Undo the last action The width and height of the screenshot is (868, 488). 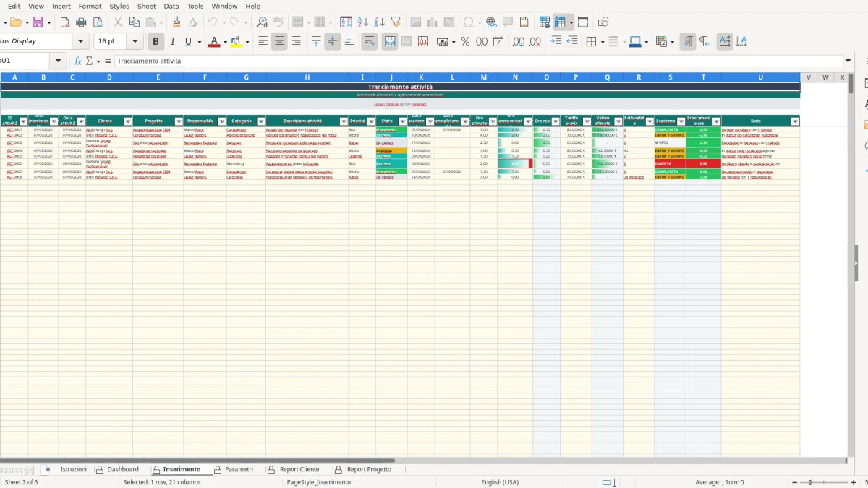click(x=213, y=22)
